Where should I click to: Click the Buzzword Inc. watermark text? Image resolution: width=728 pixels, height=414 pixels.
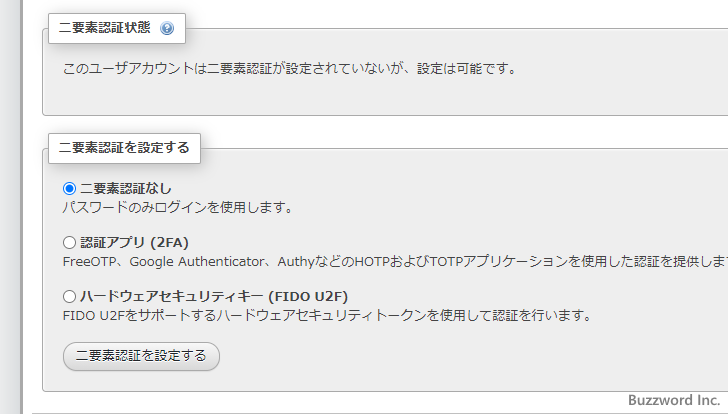point(672,400)
